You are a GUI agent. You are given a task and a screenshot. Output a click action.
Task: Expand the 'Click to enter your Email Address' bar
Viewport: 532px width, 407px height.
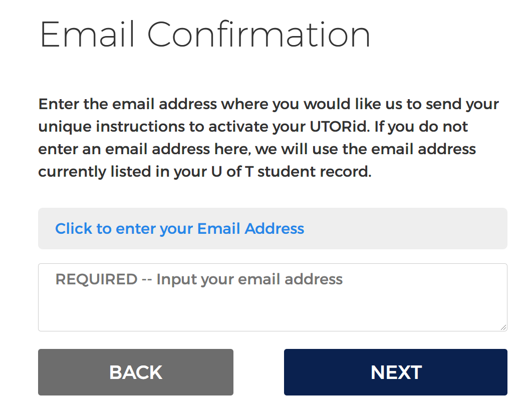[x=273, y=228]
